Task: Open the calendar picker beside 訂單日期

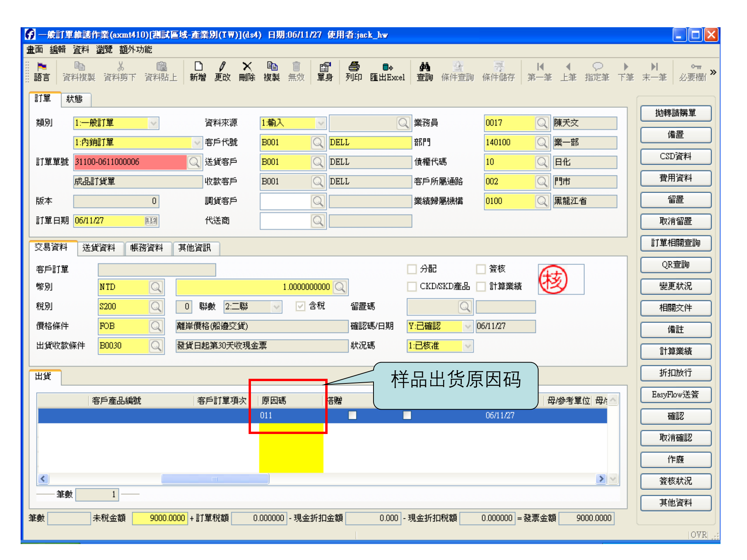Action: click(x=152, y=221)
